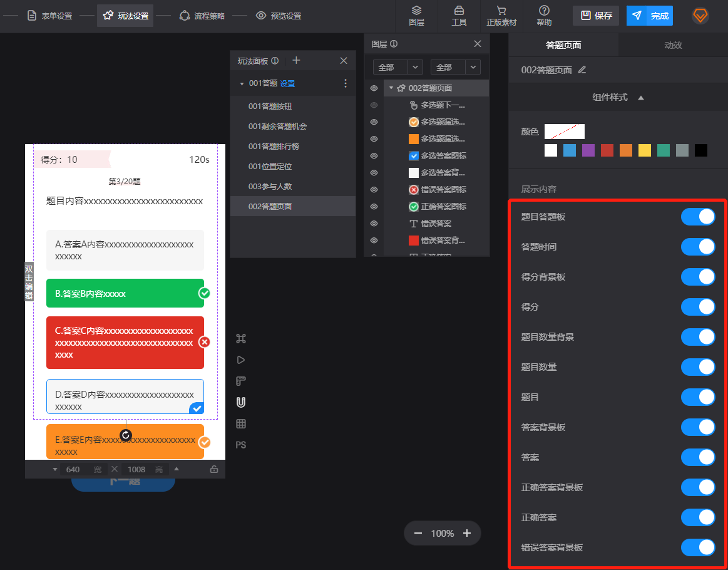Switch to the 流程策略 step tab

tap(202, 16)
